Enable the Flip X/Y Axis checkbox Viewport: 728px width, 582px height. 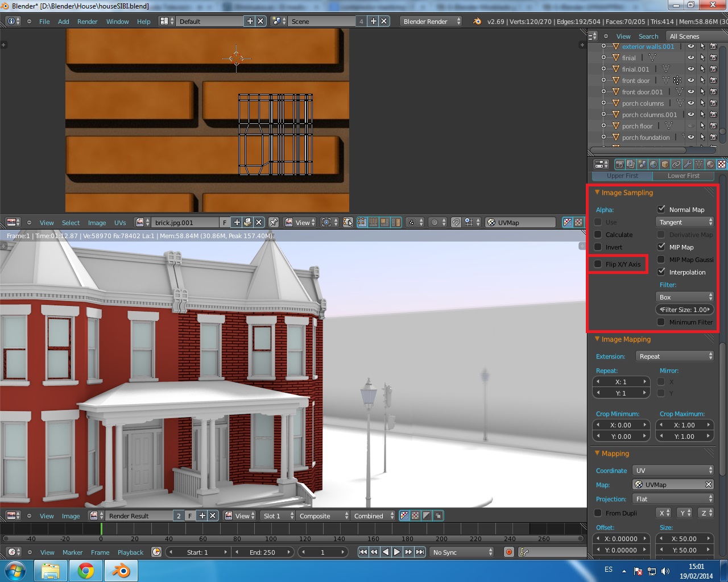tap(598, 264)
